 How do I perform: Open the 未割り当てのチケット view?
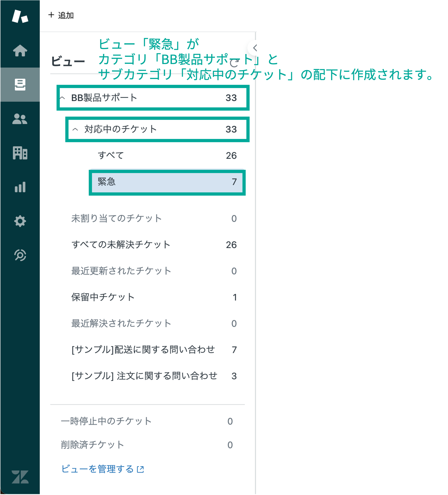click(x=154, y=219)
